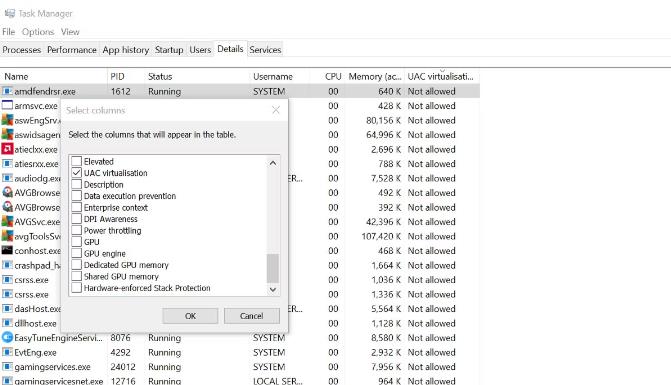
Task: Uncheck the UAC virtualisation checkbox
Action: click(77, 172)
